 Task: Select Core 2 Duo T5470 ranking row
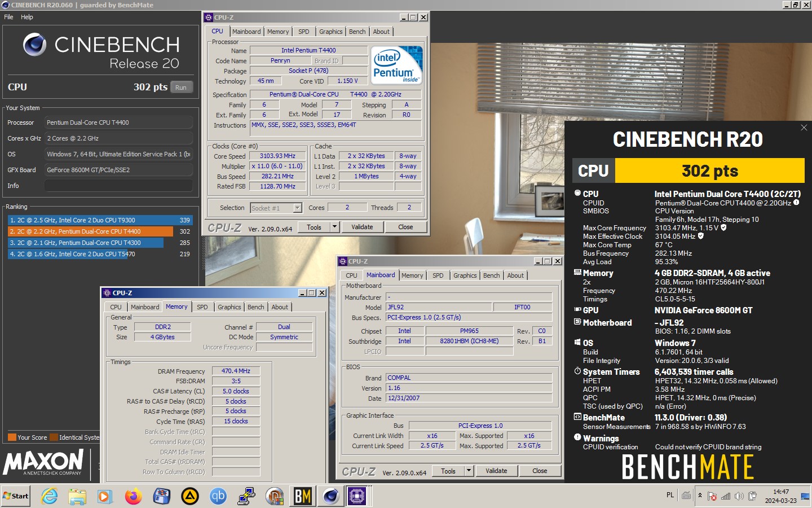[100, 254]
